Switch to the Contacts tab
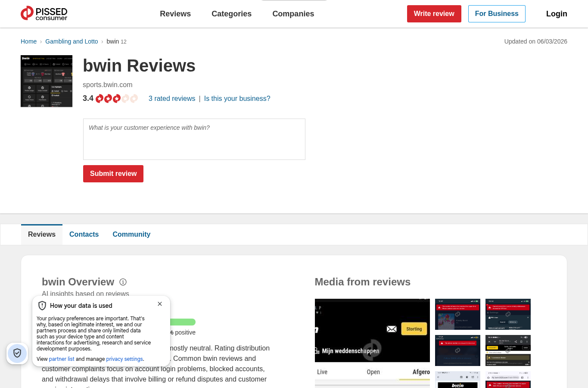 [x=84, y=235]
